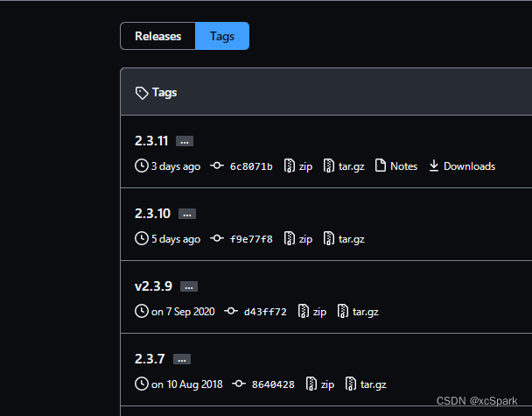This screenshot has height=416, width=532.
Task: Click the '5 days ago' timestamp
Action: tap(176, 239)
